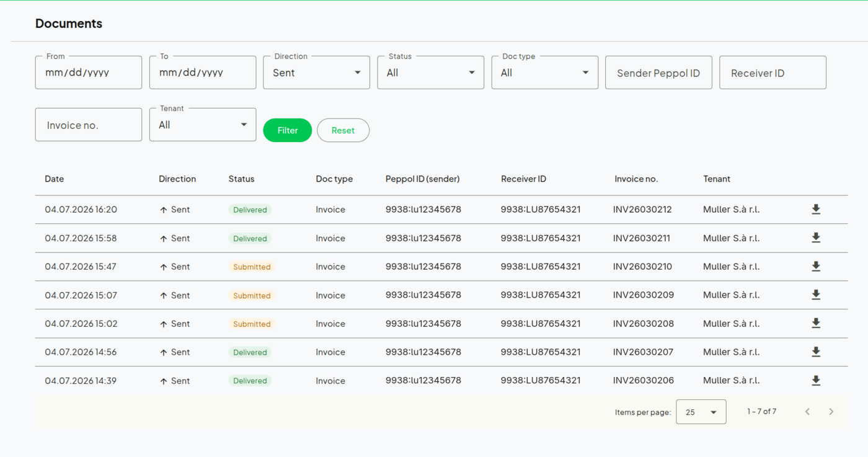Click Submitted status for INV26030210
868x457 pixels.
click(x=252, y=267)
